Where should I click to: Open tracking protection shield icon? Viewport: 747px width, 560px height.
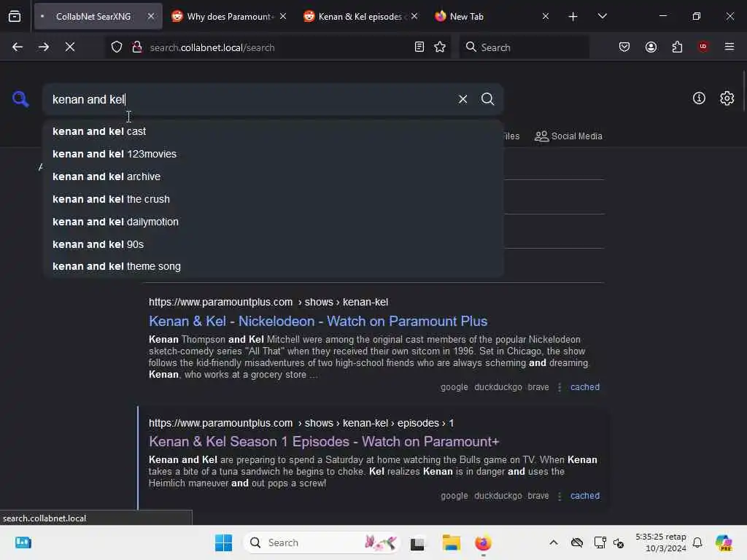[x=117, y=47]
